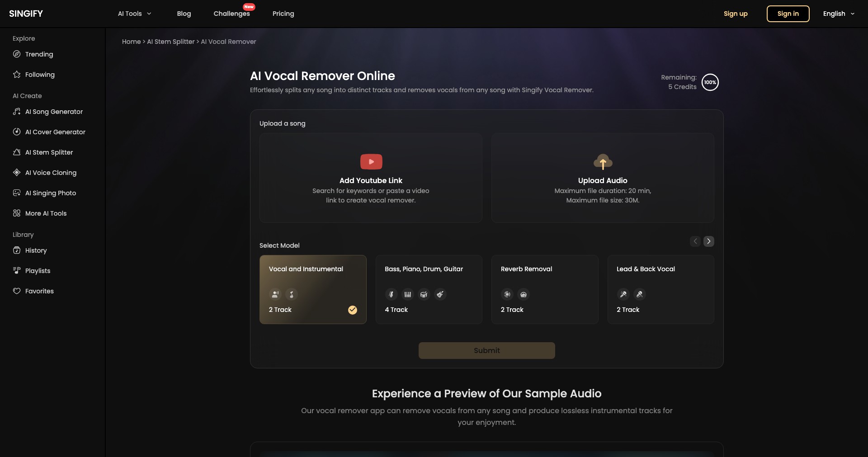Click the previous model arrow
Screen dimensions: 868x457
point(695,241)
